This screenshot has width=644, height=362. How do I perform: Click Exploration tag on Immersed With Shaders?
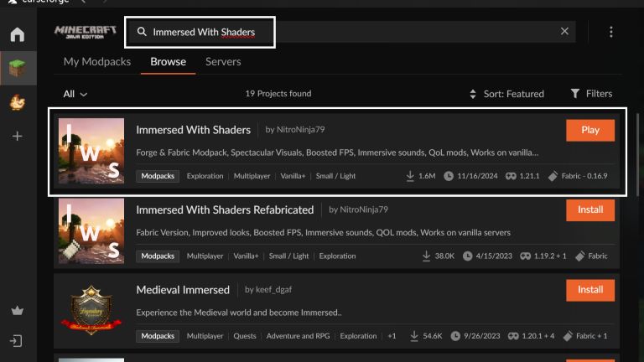[x=205, y=176]
